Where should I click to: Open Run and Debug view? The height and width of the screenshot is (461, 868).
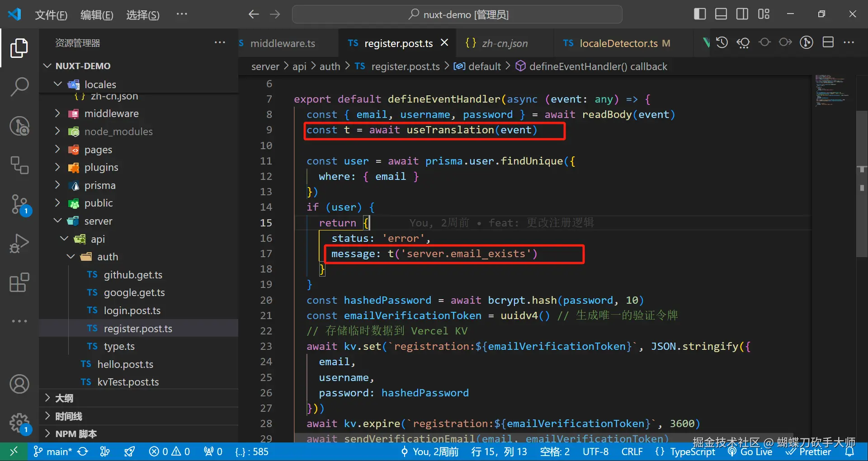(x=19, y=243)
